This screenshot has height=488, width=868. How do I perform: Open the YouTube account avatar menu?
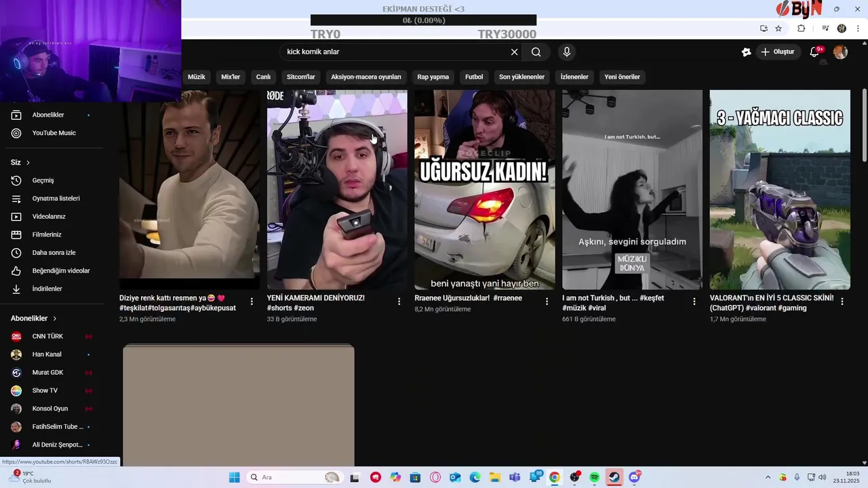click(x=840, y=52)
